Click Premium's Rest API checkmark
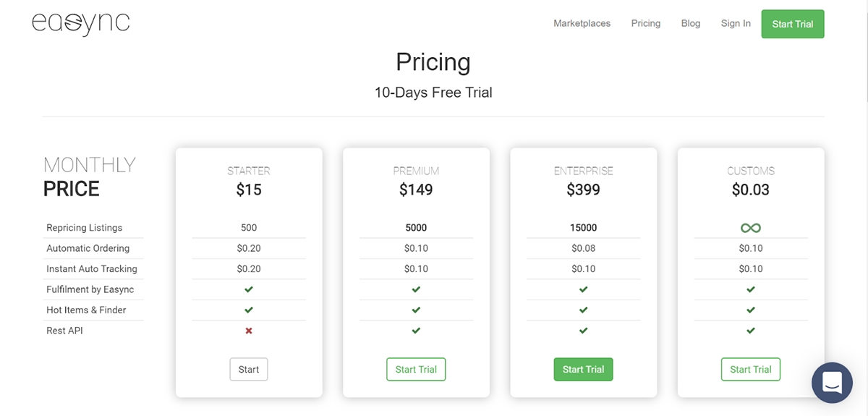The height and width of the screenshot is (416, 868). pyautogui.click(x=416, y=331)
